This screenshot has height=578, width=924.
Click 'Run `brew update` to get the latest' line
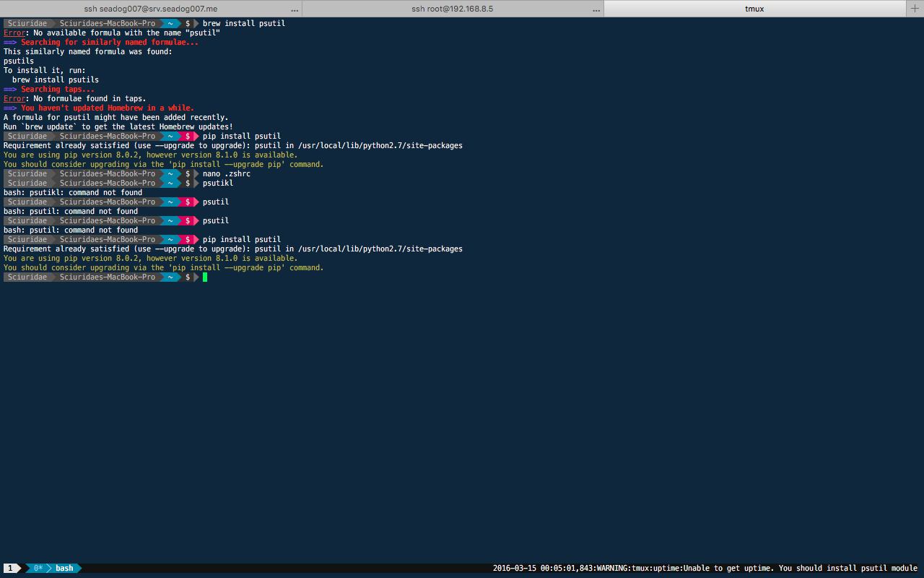tap(118, 126)
